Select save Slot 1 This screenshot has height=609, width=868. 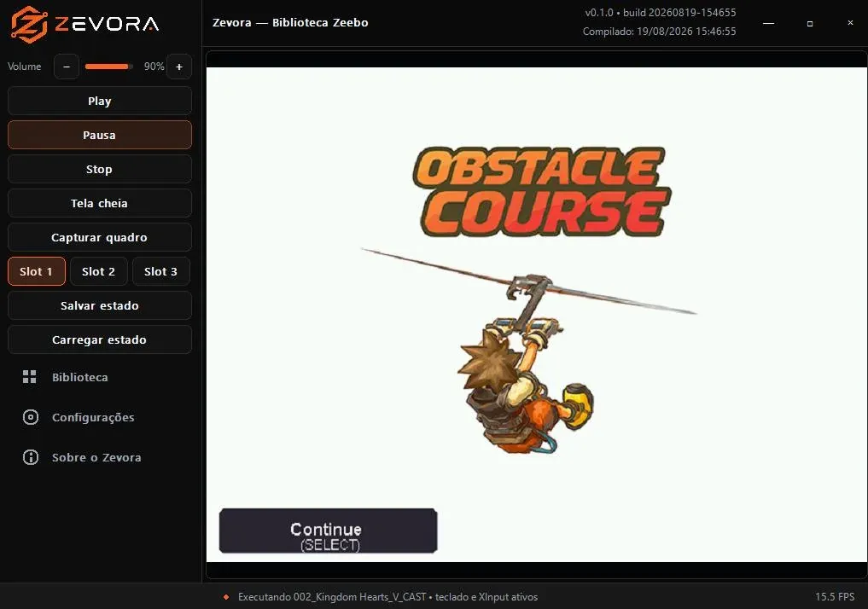click(37, 271)
